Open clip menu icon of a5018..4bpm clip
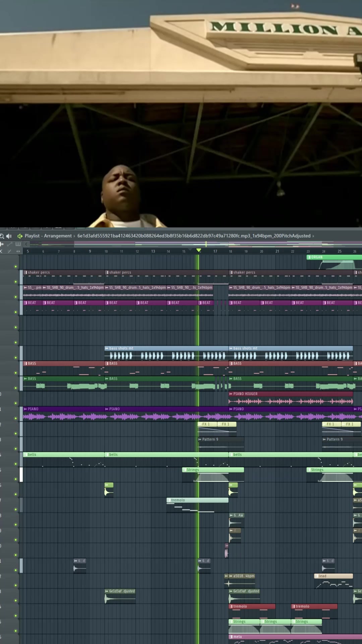 pos(231,576)
